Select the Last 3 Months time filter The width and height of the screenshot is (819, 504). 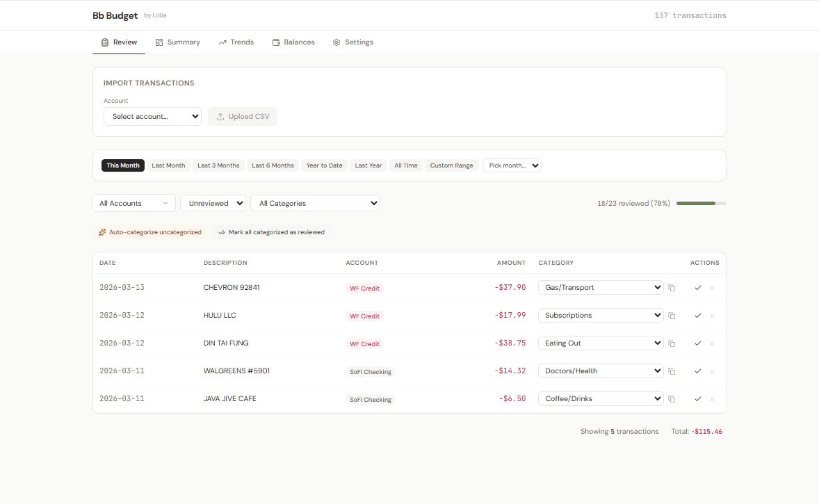(x=218, y=165)
